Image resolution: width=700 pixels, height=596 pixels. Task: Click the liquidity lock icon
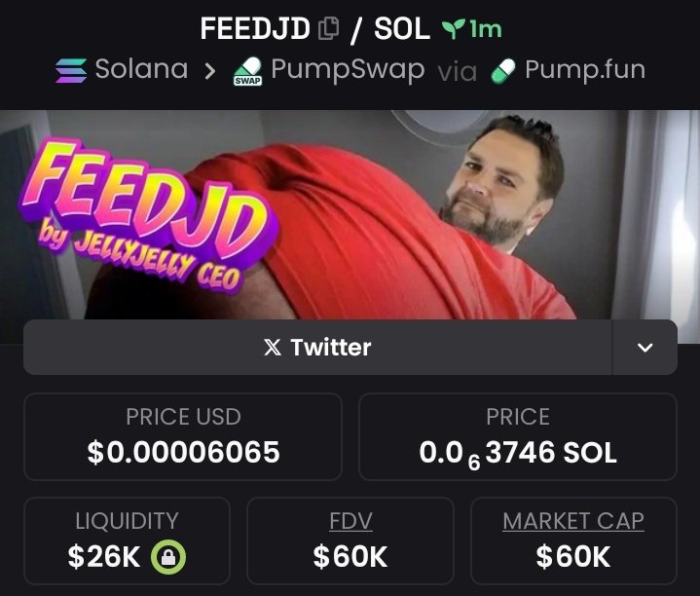point(167,557)
